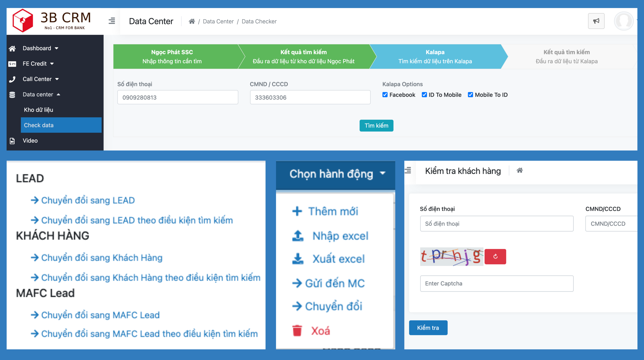The image size is (644, 360).
Task: Go to the Ngọc Phát SSC step tab
Action: coord(172,56)
